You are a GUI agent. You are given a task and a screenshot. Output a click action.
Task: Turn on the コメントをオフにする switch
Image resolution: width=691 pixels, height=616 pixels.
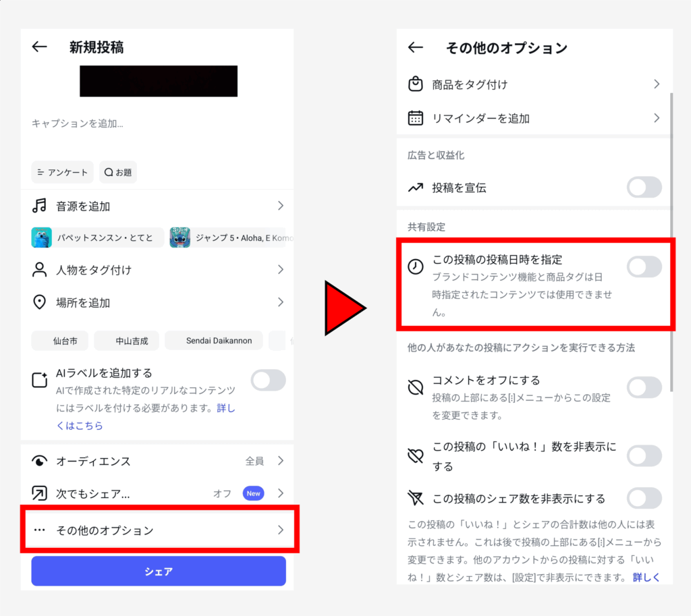pyautogui.click(x=644, y=387)
